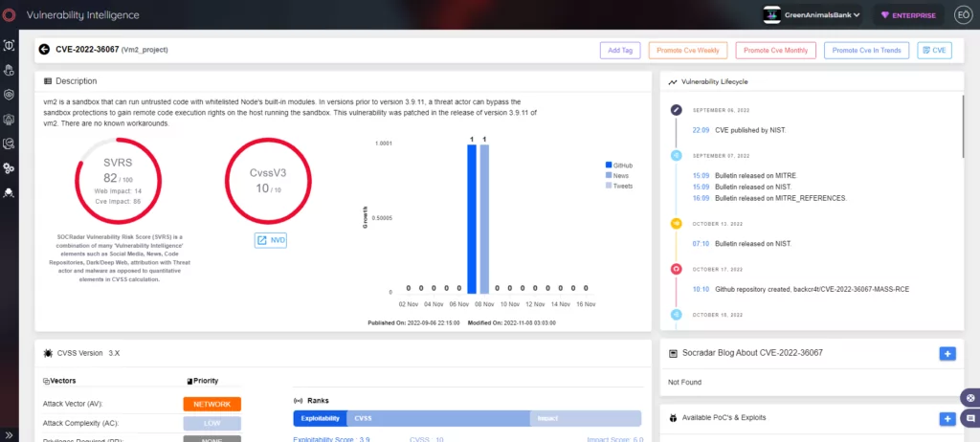Click the September 07 timeline marker
980x442 pixels.
coord(677,156)
